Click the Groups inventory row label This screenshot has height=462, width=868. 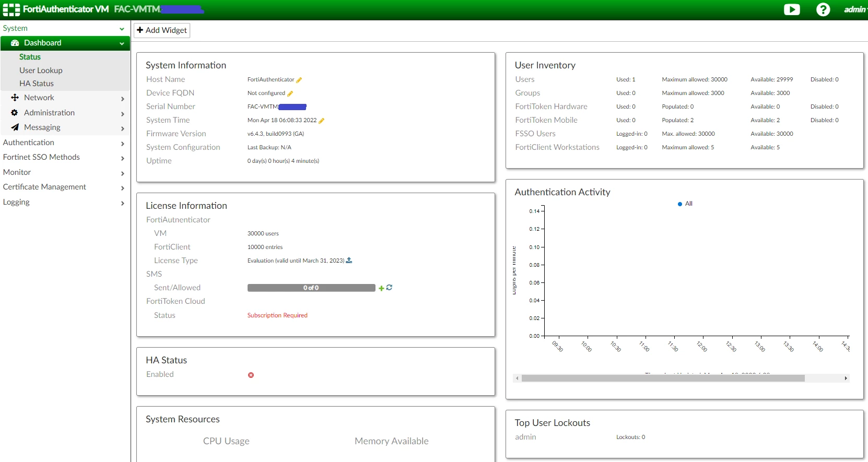click(x=527, y=93)
